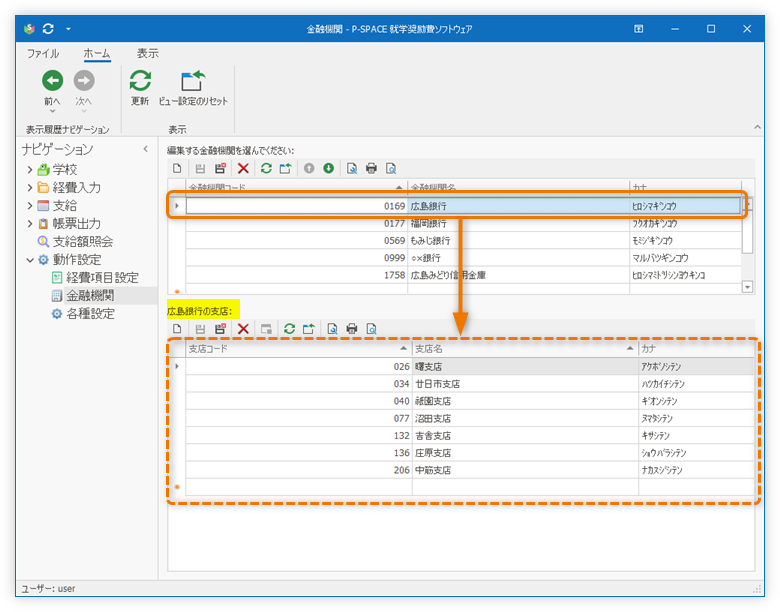Expand the 帳票出力 tree node
The width and height of the screenshot is (780, 612).
[x=30, y=223]
